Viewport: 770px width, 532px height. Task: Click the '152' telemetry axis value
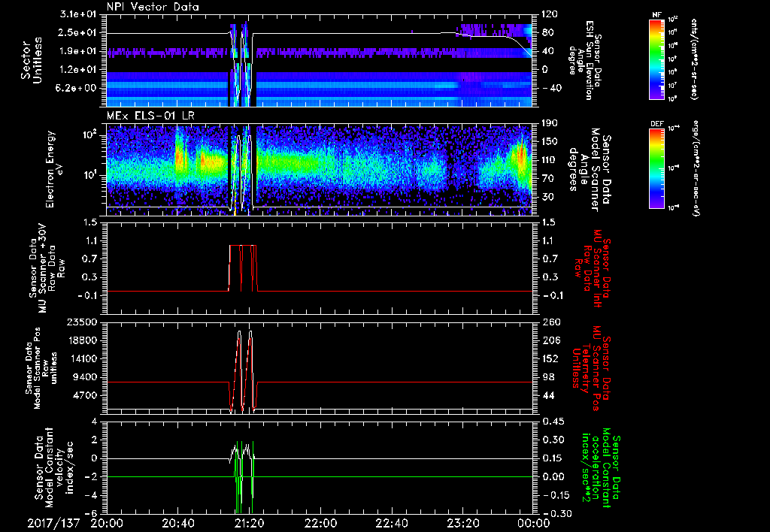tap(549, 358)
